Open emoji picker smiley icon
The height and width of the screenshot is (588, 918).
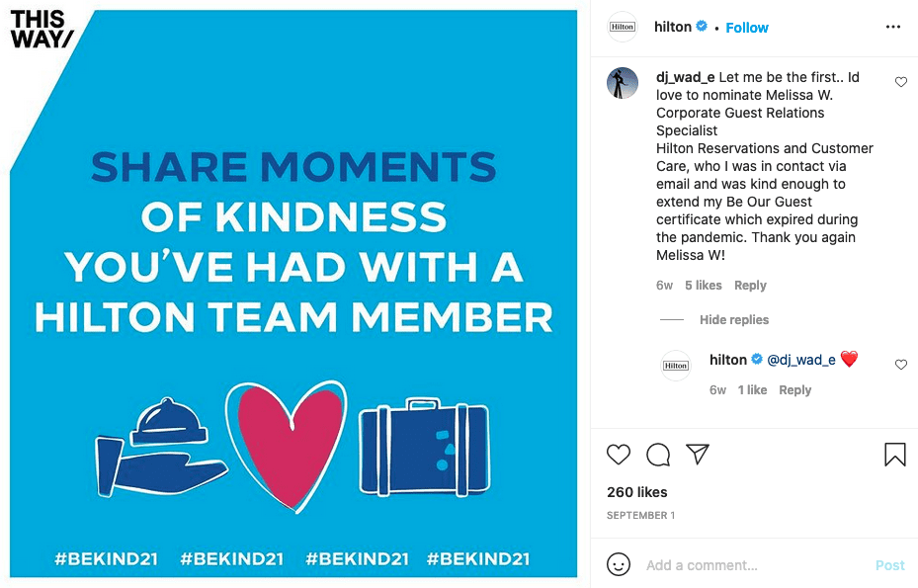pos(619,565)
